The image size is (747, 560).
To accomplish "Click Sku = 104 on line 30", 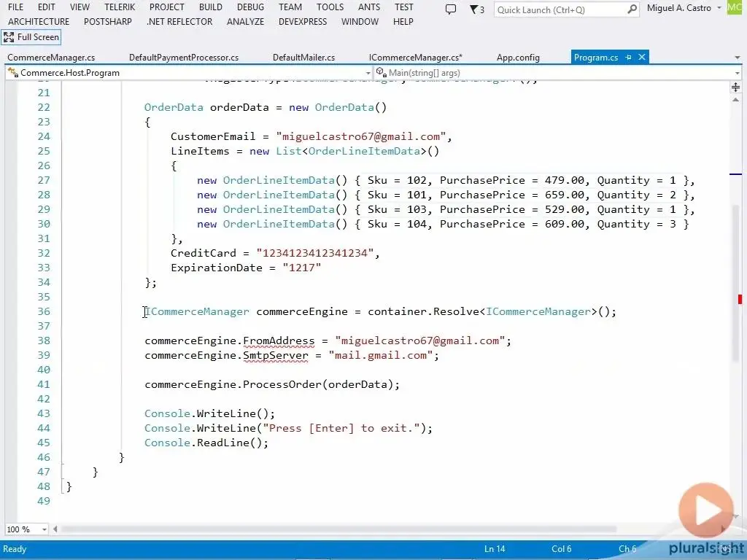I will pyautogui.click(x=396, y=224).
